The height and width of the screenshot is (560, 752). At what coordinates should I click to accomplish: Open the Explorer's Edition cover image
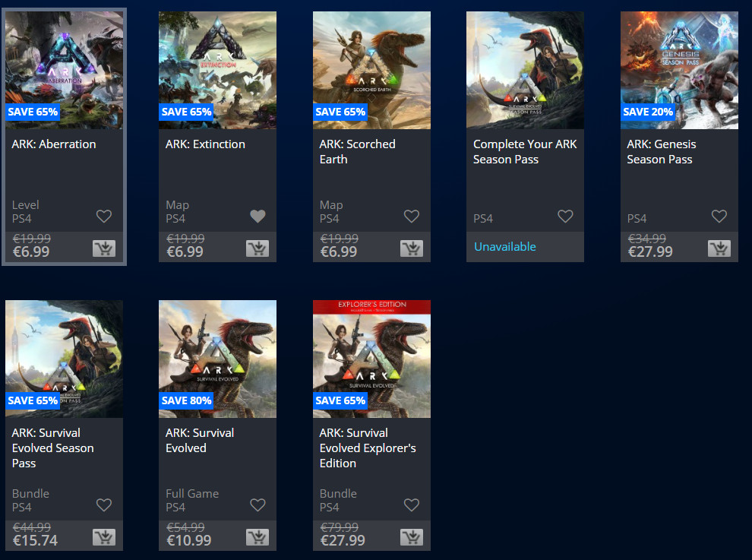371,359
